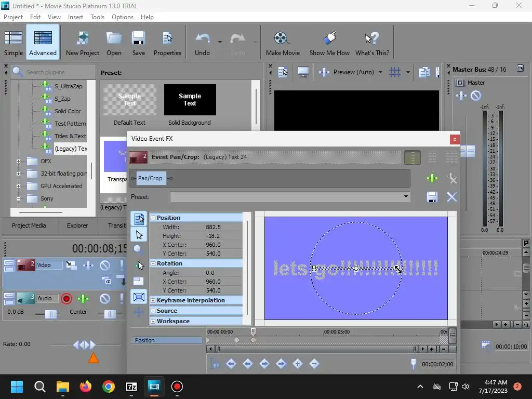Choose the Solid Background preset thumbnail
Viewport: 532px width, 399px height.
tap(190, 100)
